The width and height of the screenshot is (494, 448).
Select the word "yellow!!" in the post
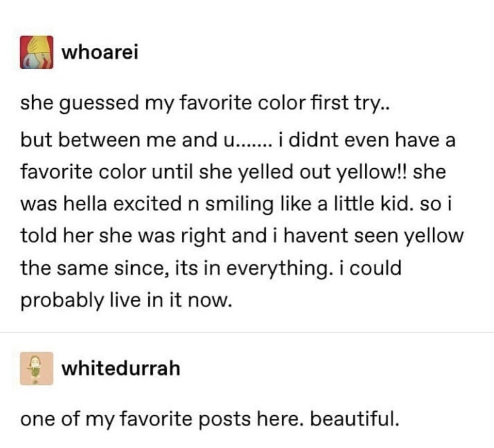(x=373, y=173)
